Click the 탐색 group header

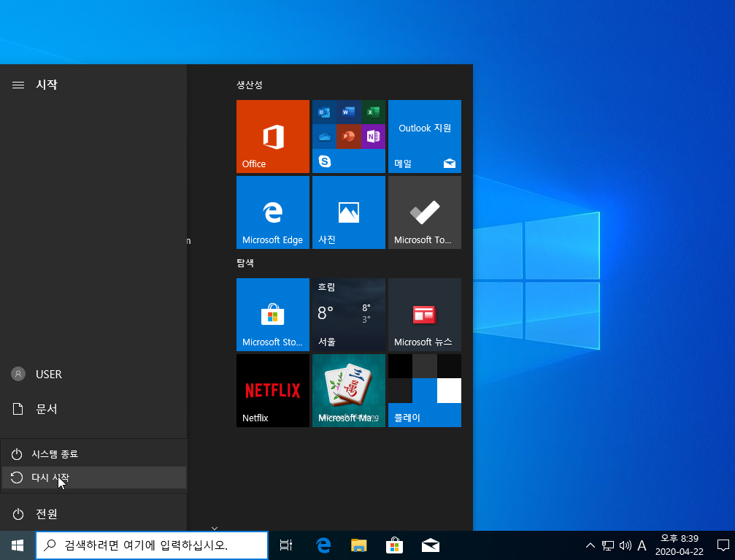[x=245, y=263]
